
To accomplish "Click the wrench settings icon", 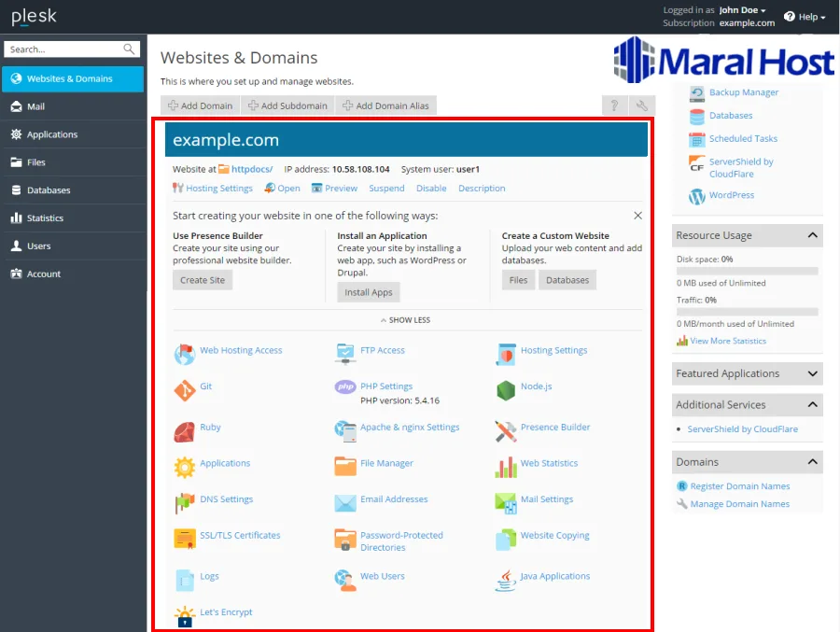I will click(640, 106).
